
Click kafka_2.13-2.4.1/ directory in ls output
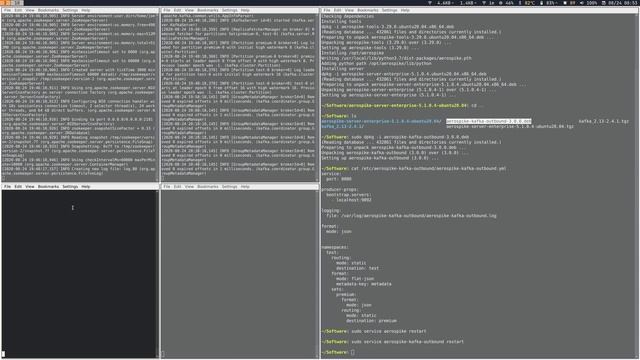pos(342,127)
